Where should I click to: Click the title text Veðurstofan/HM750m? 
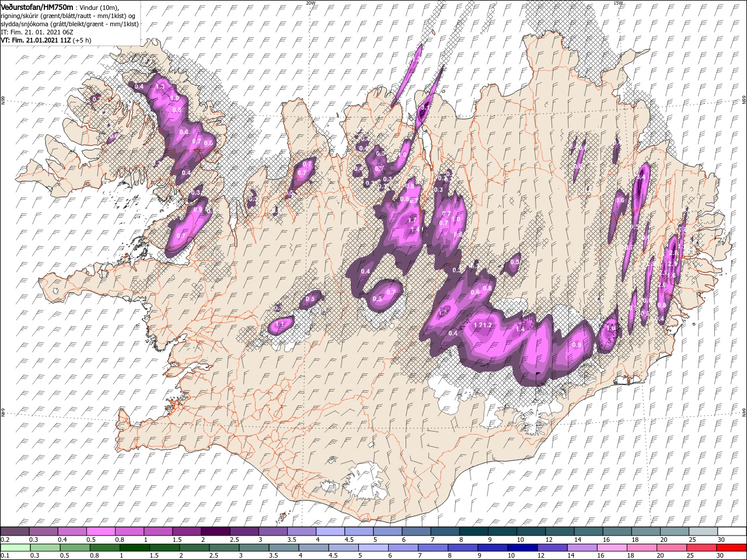[x=37, y=7]
